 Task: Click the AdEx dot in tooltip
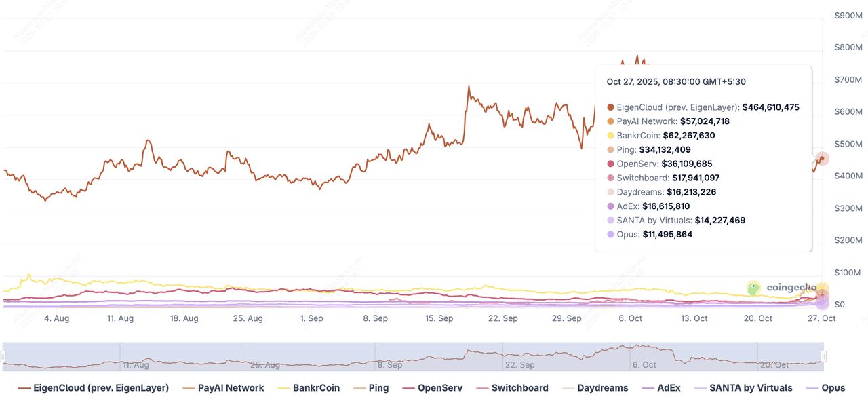(610, 206)
